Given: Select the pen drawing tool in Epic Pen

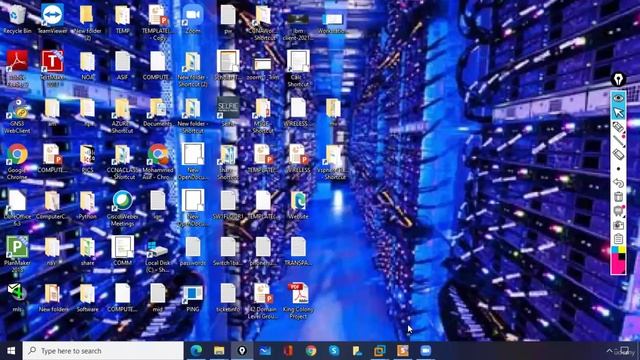Looking at the screenshot, I should click(618, 127).
